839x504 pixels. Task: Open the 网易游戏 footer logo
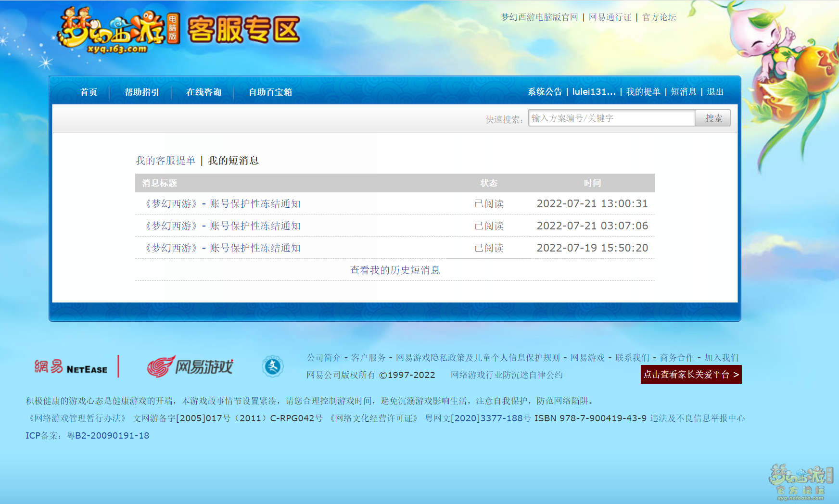(x=190, y=367)
